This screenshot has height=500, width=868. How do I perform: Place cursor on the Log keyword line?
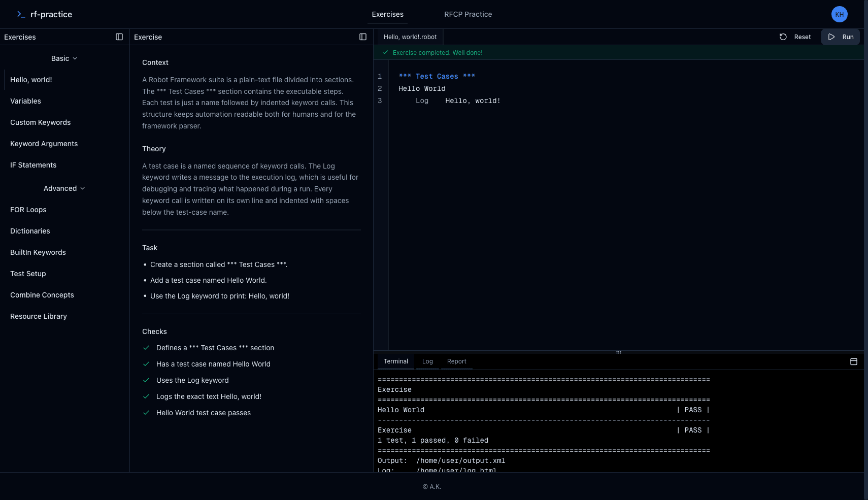tap(458, 101)
